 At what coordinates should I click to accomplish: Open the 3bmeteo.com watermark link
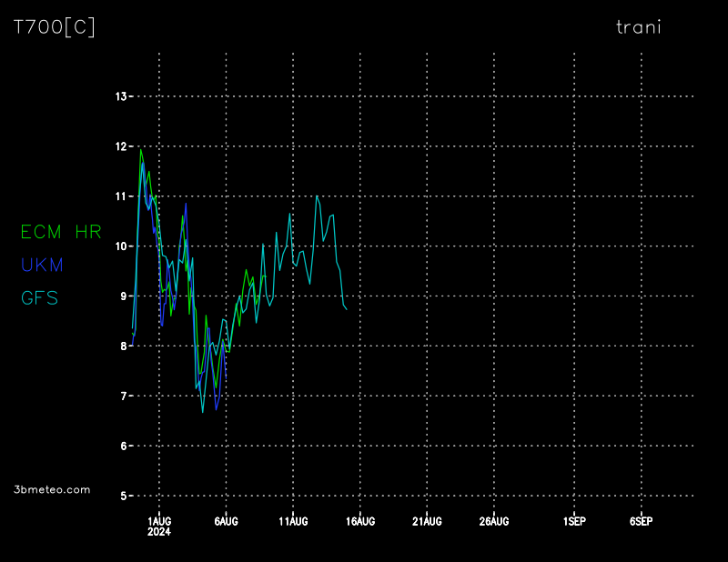[52, 489]
